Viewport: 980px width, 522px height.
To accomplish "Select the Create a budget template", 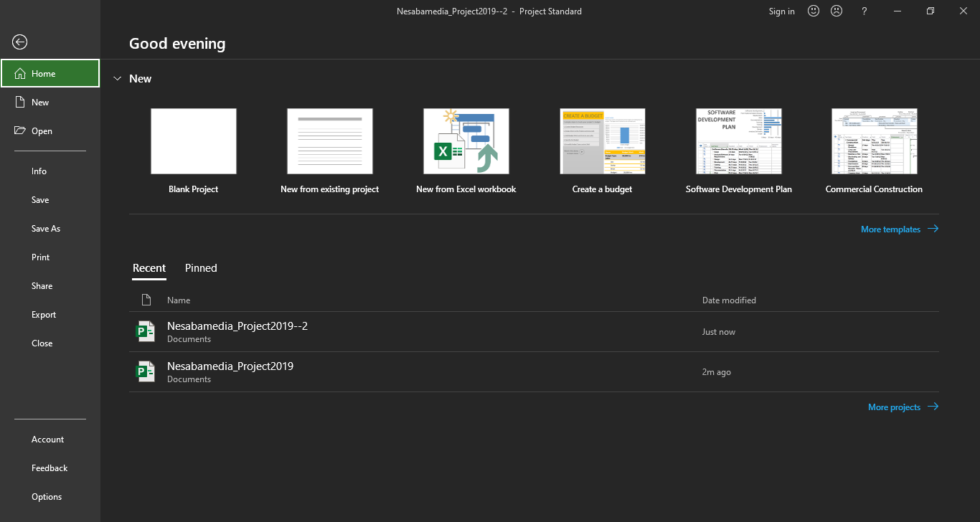I will (602, 141).
